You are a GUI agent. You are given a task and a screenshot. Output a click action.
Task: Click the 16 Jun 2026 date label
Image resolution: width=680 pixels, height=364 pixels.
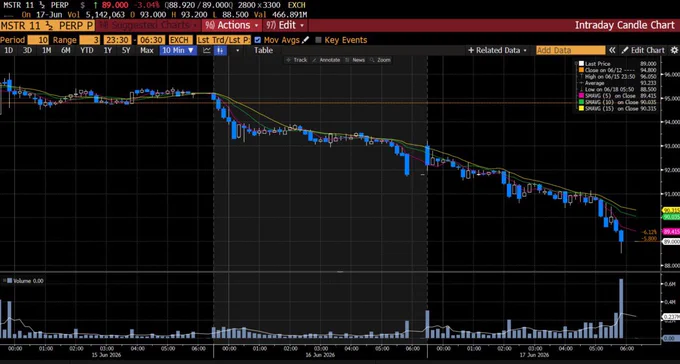coord(321,354)
